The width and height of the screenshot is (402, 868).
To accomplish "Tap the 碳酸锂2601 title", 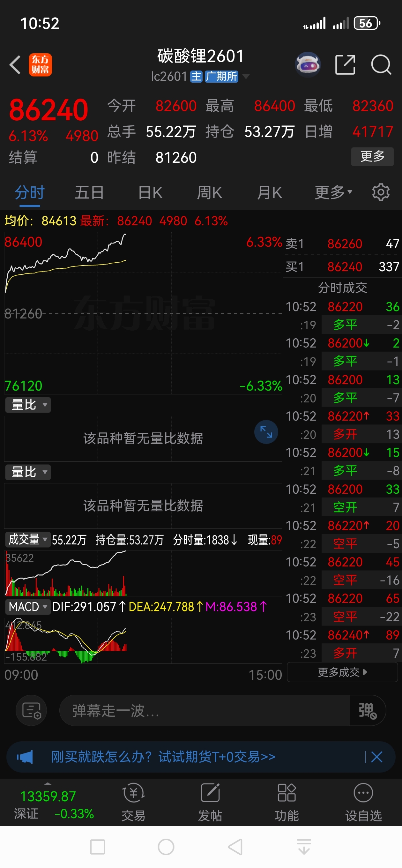I will point(200,56).
